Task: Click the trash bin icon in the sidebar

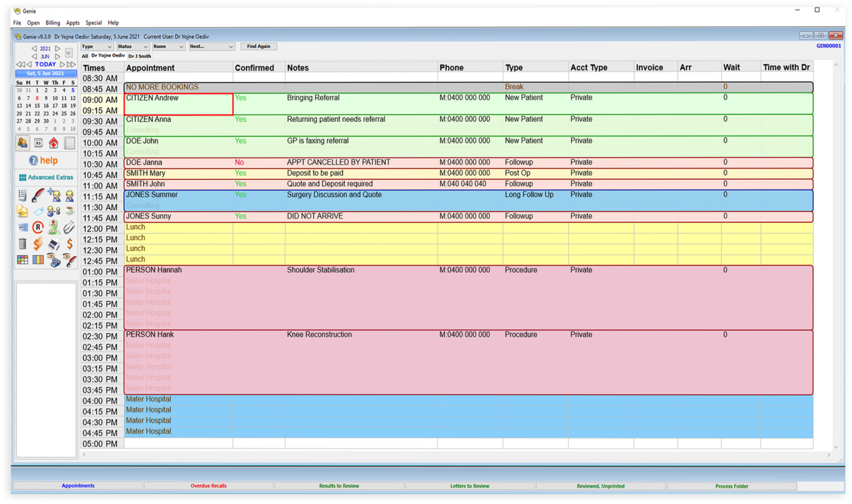Action: (x=23, y=243)
